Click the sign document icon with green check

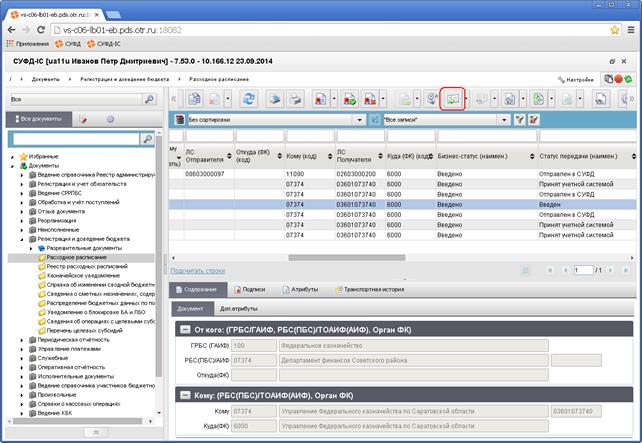click(349, 99)
